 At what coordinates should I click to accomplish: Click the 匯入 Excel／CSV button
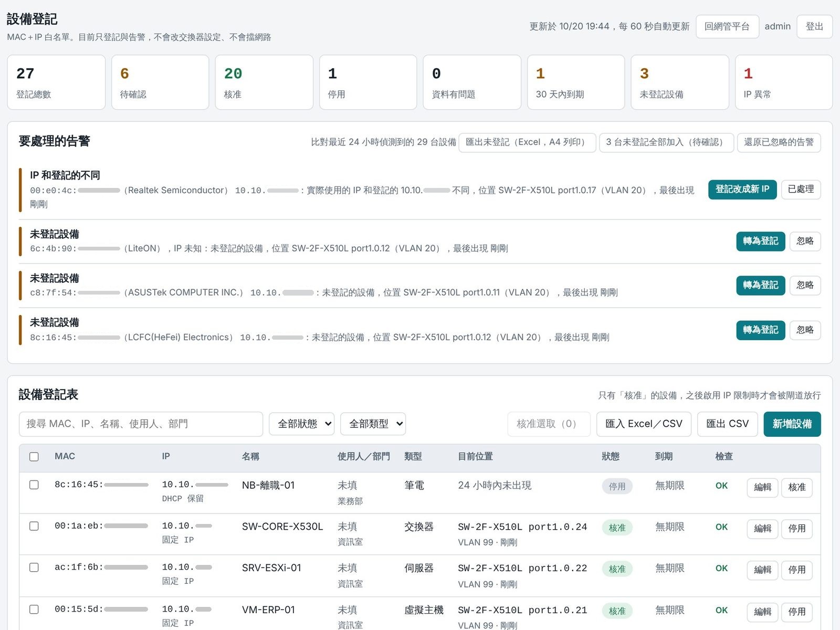(644, 424)
